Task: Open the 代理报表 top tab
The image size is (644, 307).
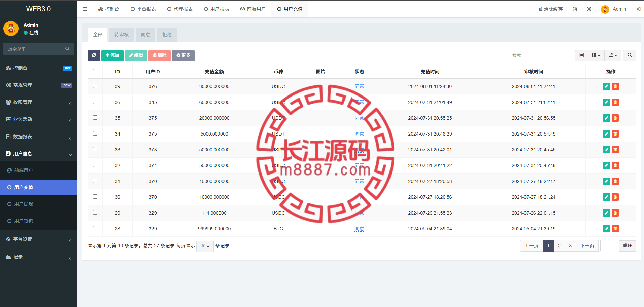Action: click(x=180, y=9)
